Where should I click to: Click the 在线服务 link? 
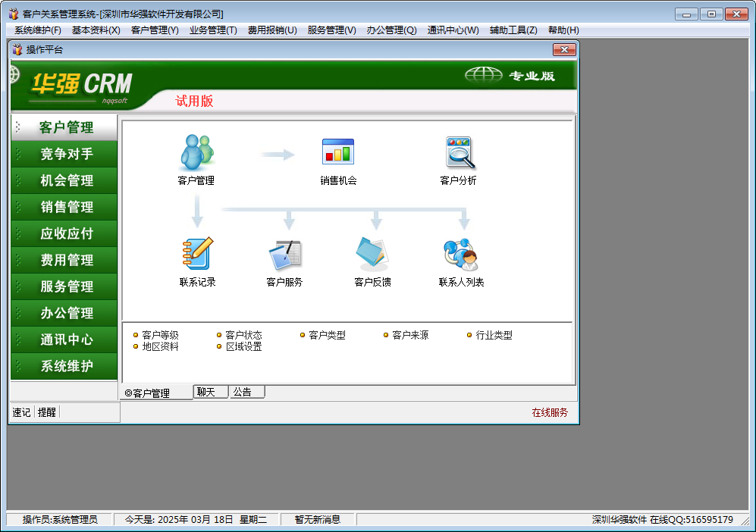(550, 412)
